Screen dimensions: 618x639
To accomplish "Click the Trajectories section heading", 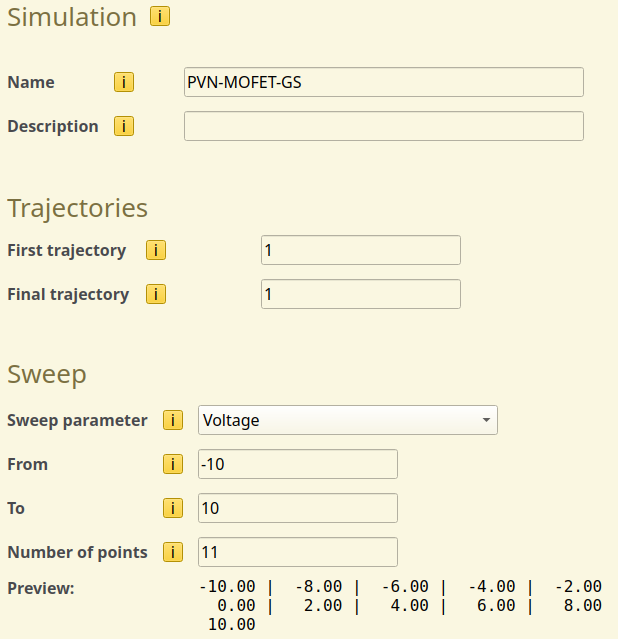I will 77,208.
